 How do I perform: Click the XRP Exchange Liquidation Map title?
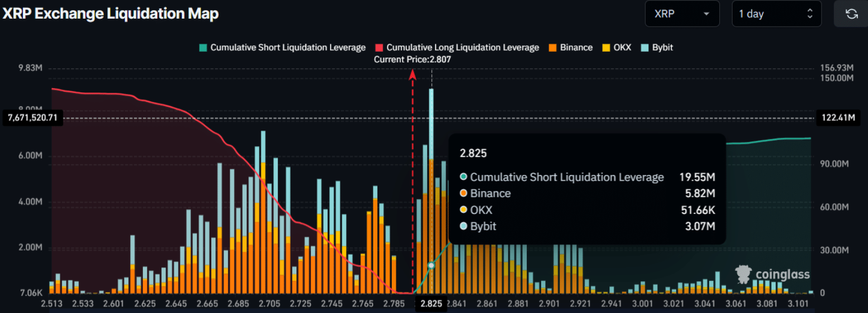(x=111, y=13)
